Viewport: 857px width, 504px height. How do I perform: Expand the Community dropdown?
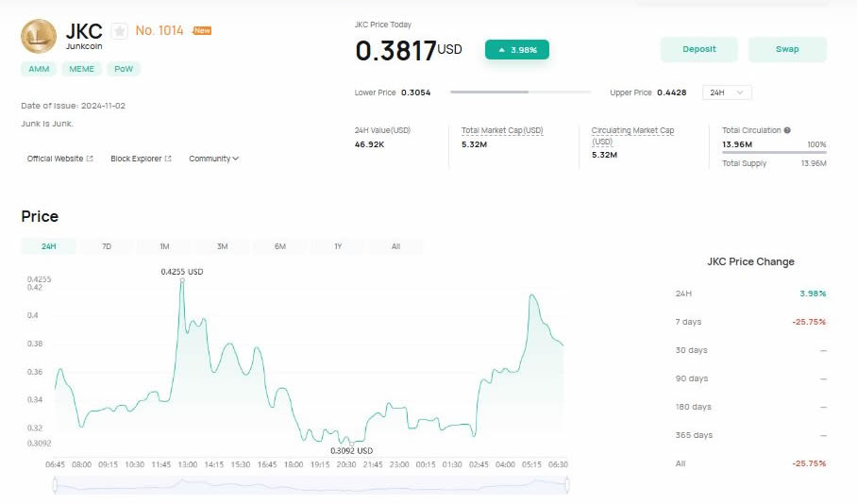point(213,159)
